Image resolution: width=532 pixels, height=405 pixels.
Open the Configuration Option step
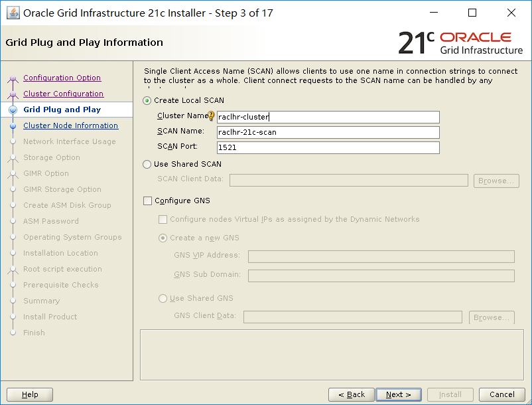tap(62, 78)
